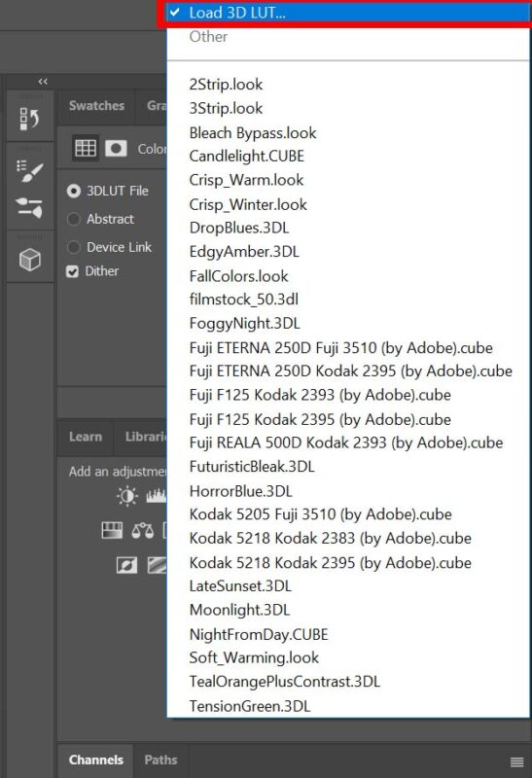This screenshot has width=532, height=778.
Task: Select FallColors.look LUT
Action: pyautogui.click(x=348, y=276)
